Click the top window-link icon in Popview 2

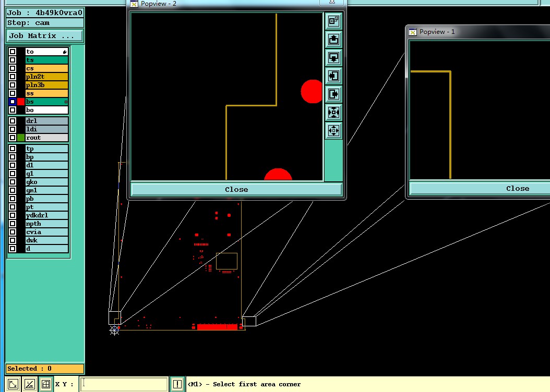(x=333, y=21)
